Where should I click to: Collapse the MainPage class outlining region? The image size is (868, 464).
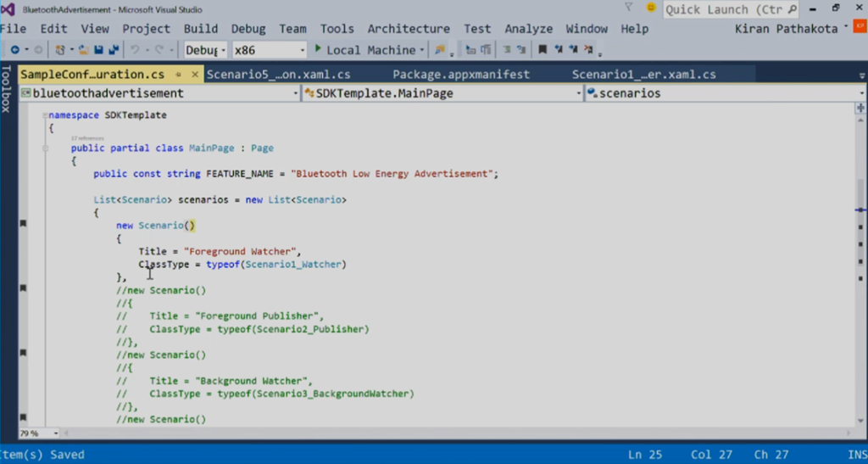coord(45,148)
